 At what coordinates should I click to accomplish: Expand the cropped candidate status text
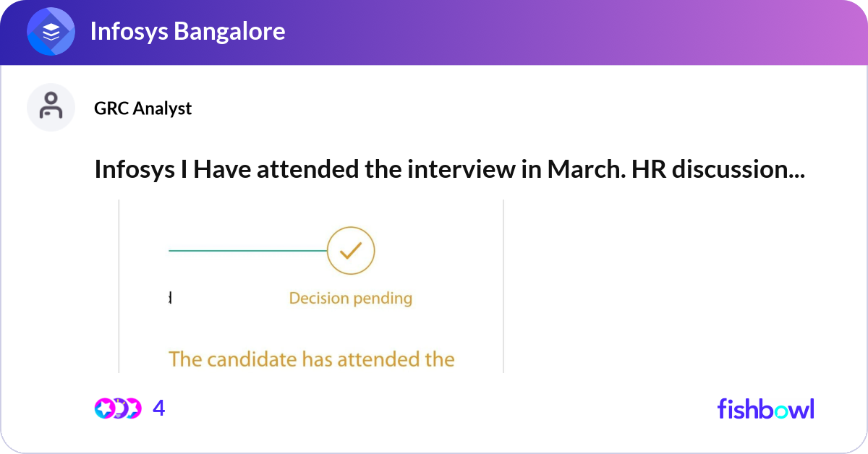tap(311, 359)
